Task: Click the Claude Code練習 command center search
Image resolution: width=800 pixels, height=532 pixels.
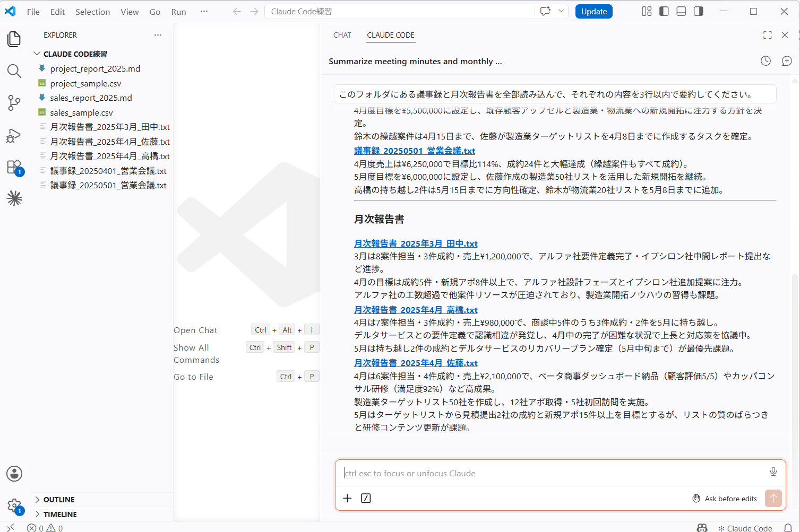Action: click(x=400, y=11)
